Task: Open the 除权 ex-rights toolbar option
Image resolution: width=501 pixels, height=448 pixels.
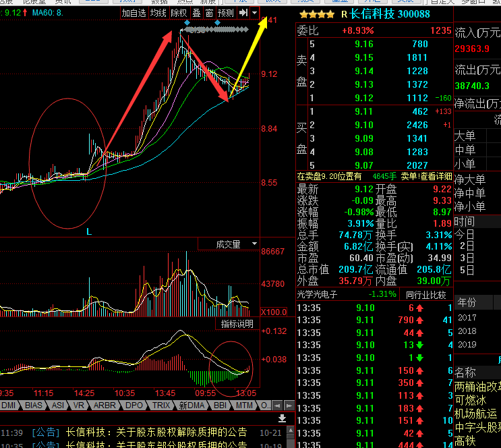Action: coord(179,13)
